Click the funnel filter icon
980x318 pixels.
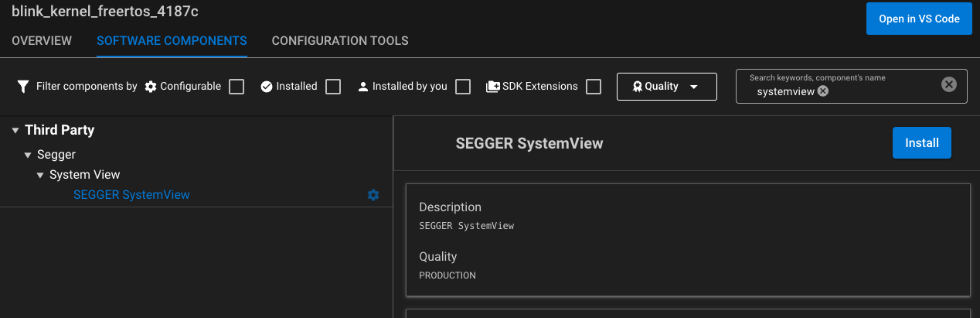(x=23, y=87)
